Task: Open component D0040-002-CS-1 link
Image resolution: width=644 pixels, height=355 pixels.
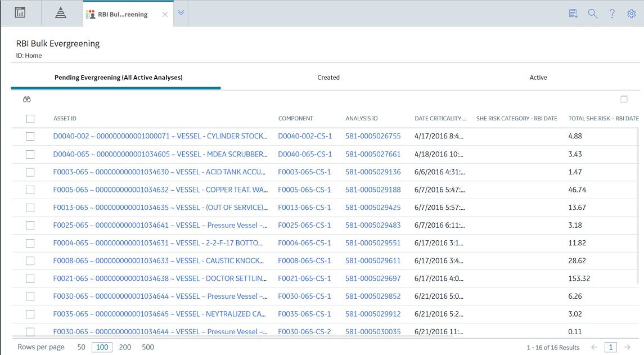Action: pyautogui.click(x=305, y=136)
